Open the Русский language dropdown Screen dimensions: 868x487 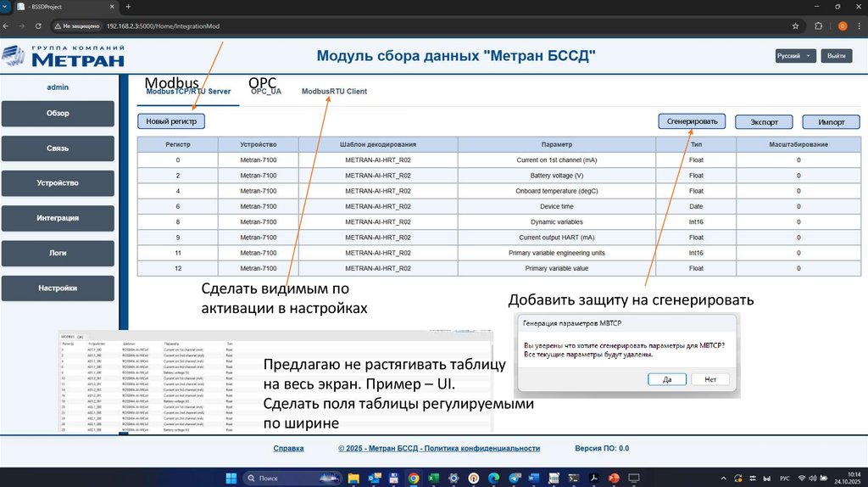click(x=795, y=56)
